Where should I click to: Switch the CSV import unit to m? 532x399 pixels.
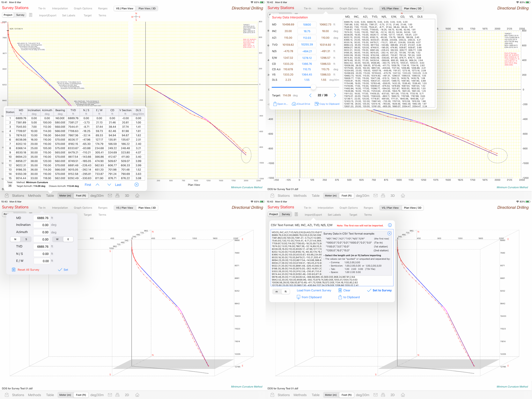tap(277, 292)
